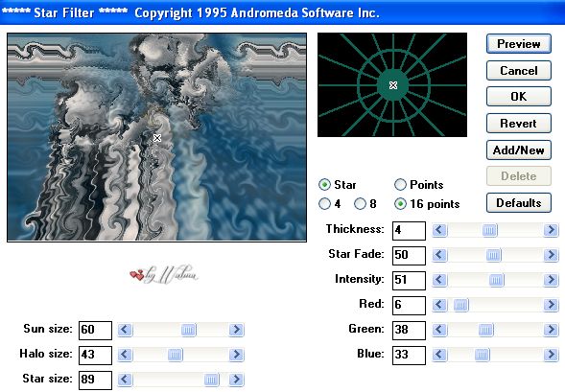Click right arrow of Green slider

[x=551, y=330]
